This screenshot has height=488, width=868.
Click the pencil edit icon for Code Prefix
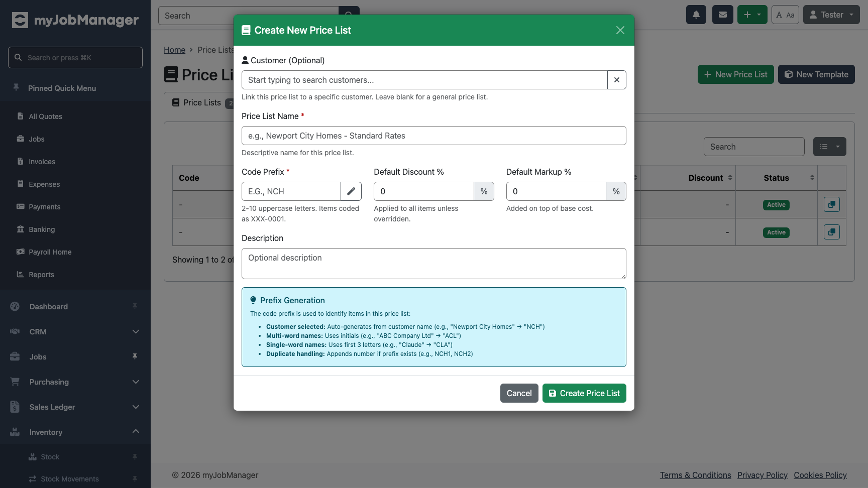[351, 191]
